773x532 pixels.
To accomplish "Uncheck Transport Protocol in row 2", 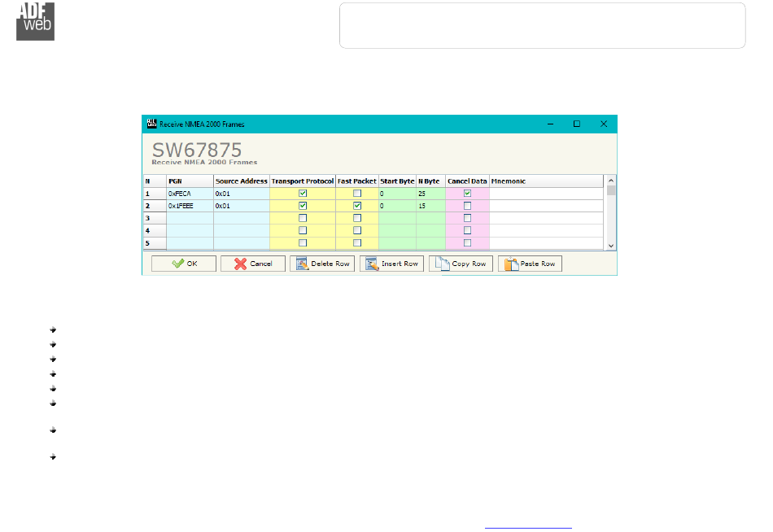I will coord(303,206).
